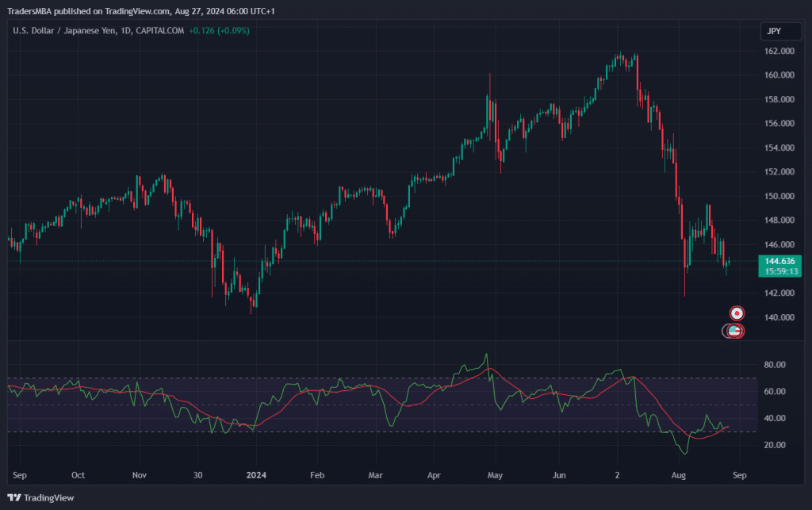
Task: Click the 156.000 price axis label
Action: point(779,124)
